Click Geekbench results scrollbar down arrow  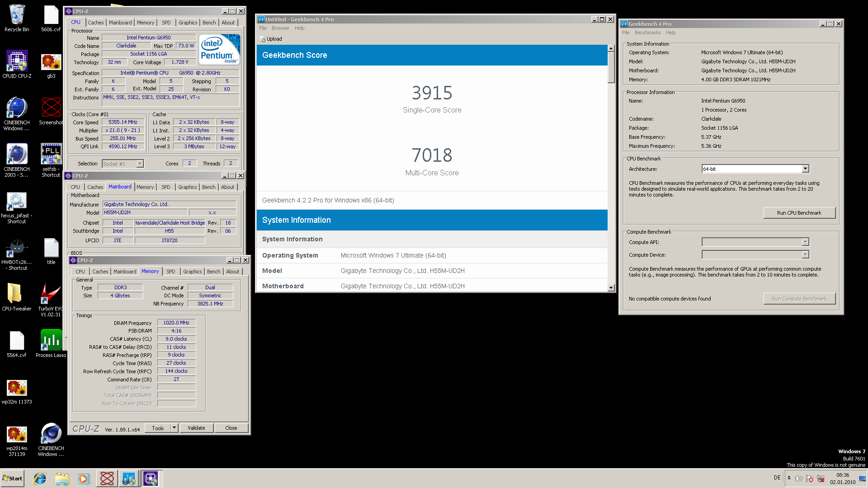(x=611, y=288)
